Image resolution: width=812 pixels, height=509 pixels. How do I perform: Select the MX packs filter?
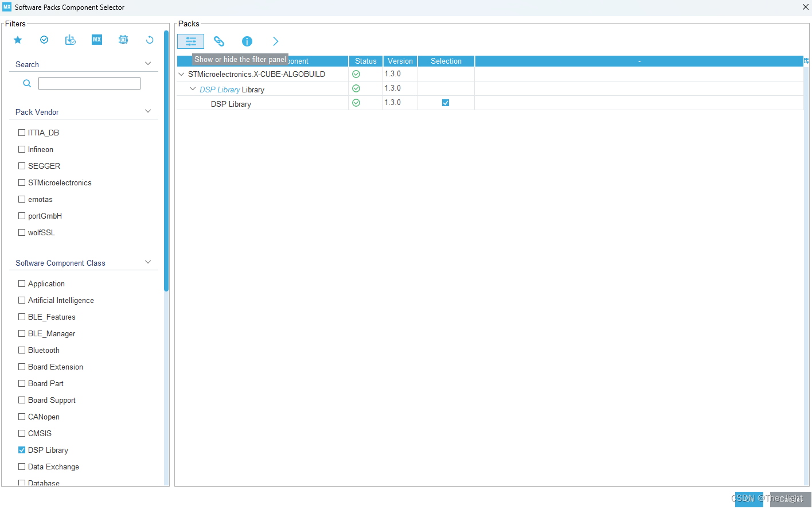(96, 40)
